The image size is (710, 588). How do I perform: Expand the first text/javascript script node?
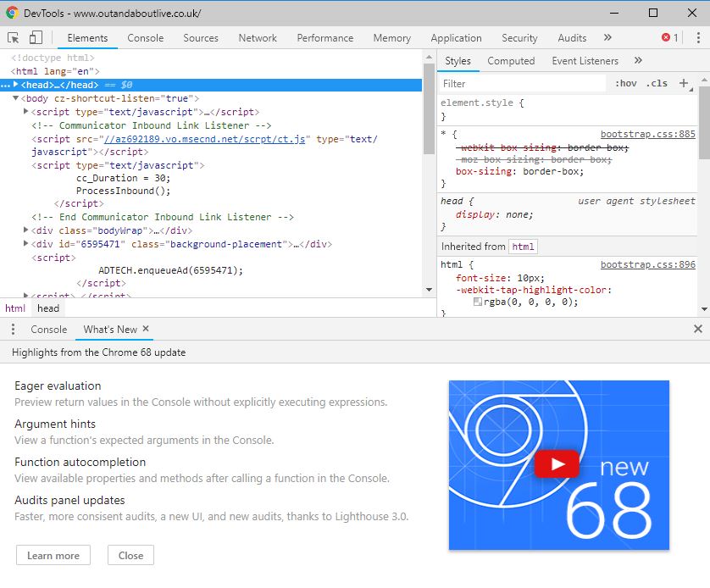25,111
